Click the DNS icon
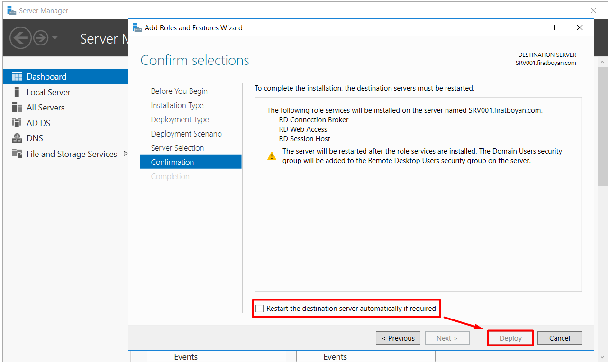 click(17, 138)
